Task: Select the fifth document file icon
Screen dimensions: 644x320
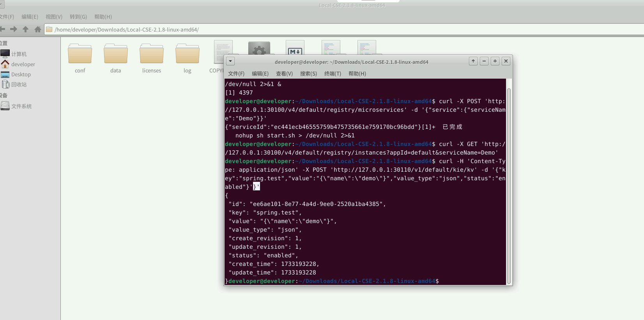Action: [x=367, y=47]
